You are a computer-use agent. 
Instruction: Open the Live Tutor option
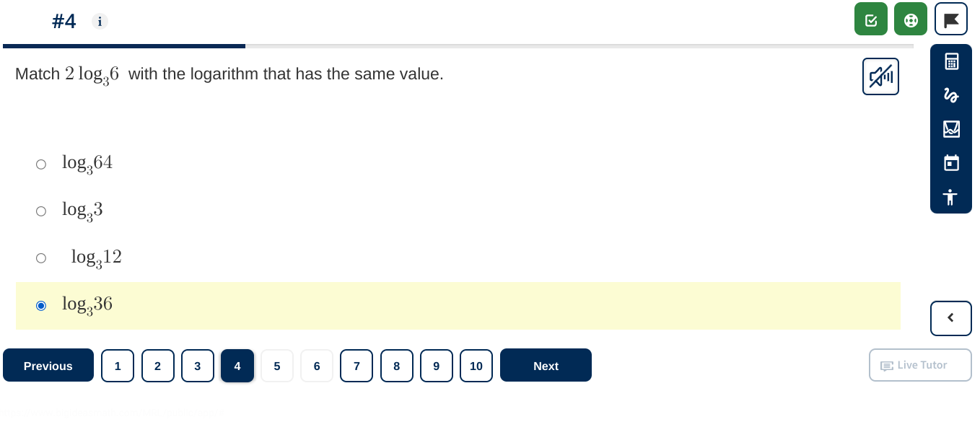[x=920, y=365]
